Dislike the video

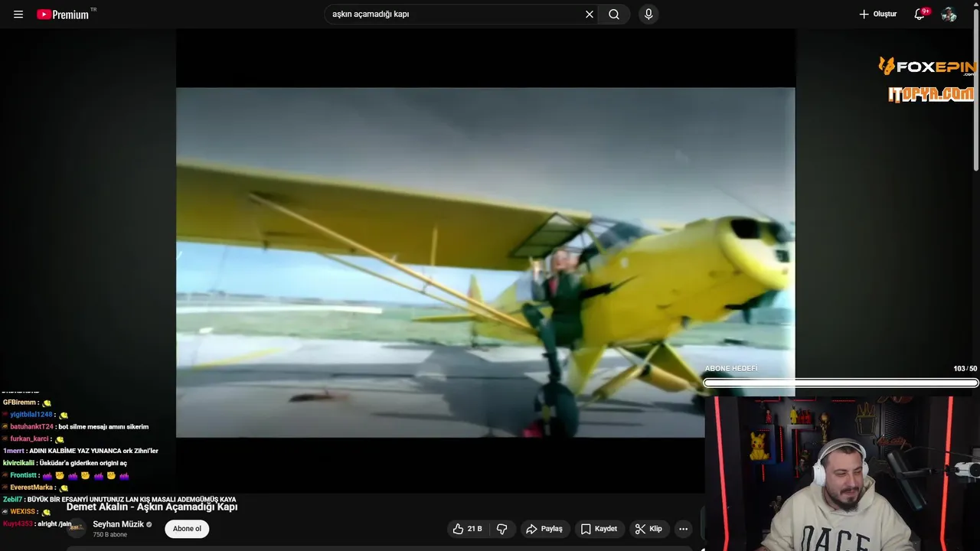pyautogui.click(x=502, y=529)
